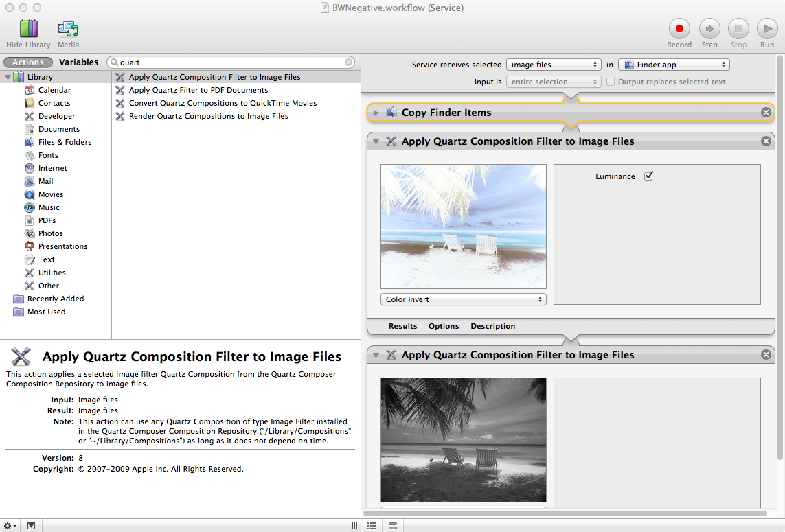This screenshot has height=532, width=785.
Task: Open the Results tab of first filter action
Action: point(402,326)
